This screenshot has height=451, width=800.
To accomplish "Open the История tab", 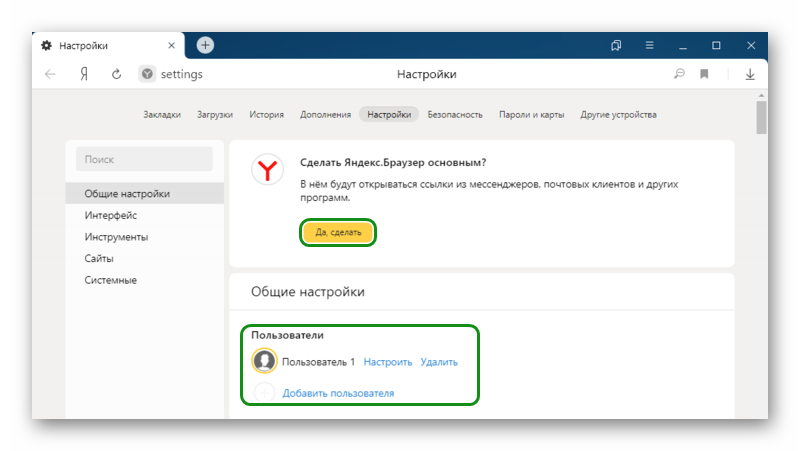I will pyautogui.click(x=266, y=114).
